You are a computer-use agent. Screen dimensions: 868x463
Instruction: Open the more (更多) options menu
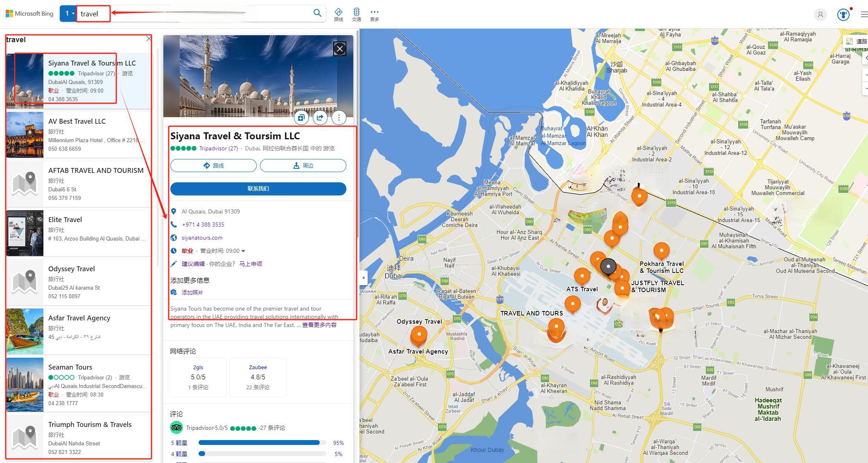pos(374,14)
